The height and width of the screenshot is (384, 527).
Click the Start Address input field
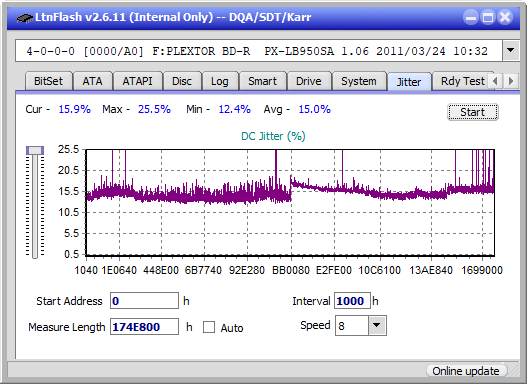coord(145,300)
